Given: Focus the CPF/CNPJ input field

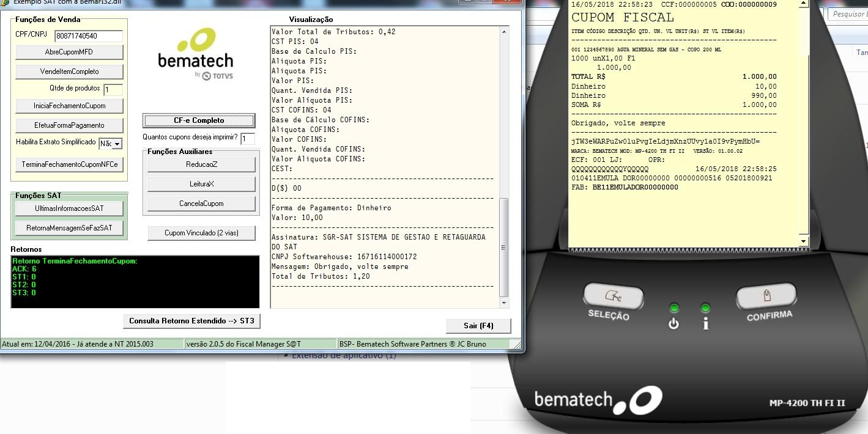Looking at the screenshot, I should pos(89,36).
